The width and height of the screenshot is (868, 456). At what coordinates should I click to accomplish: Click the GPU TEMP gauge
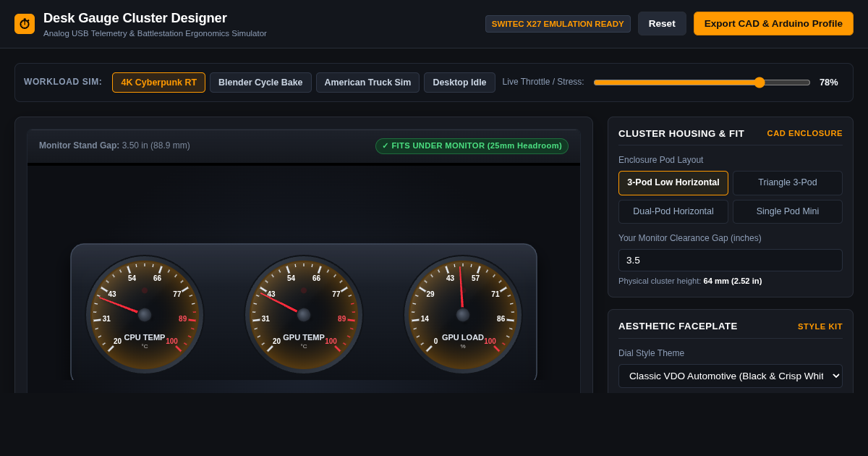pos(304,315)
